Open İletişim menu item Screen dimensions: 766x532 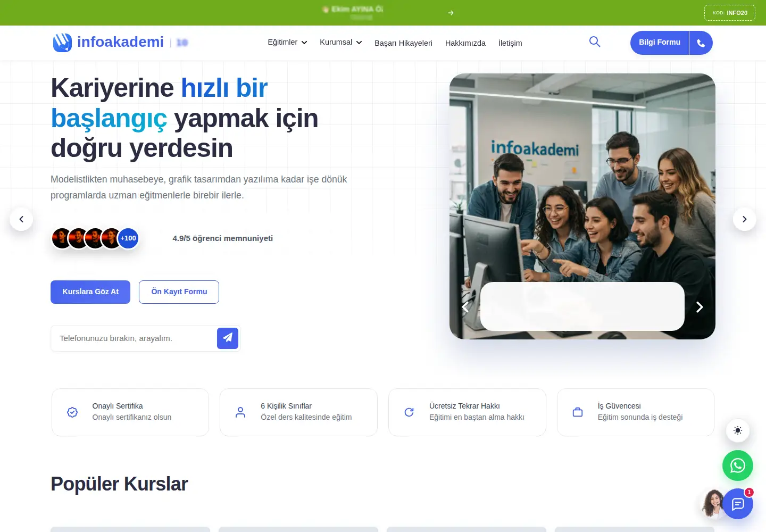click(510, 43)
